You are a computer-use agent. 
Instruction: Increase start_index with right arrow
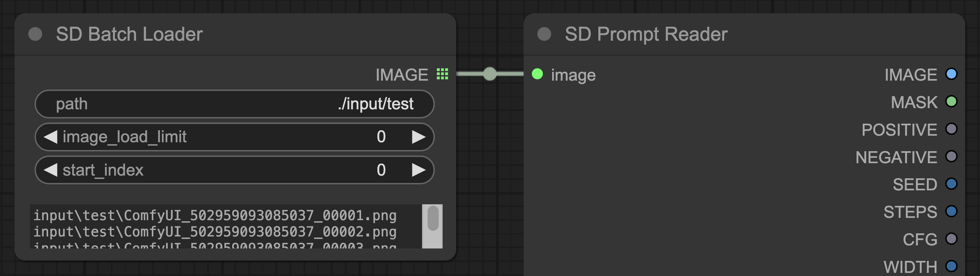(418, 170)
